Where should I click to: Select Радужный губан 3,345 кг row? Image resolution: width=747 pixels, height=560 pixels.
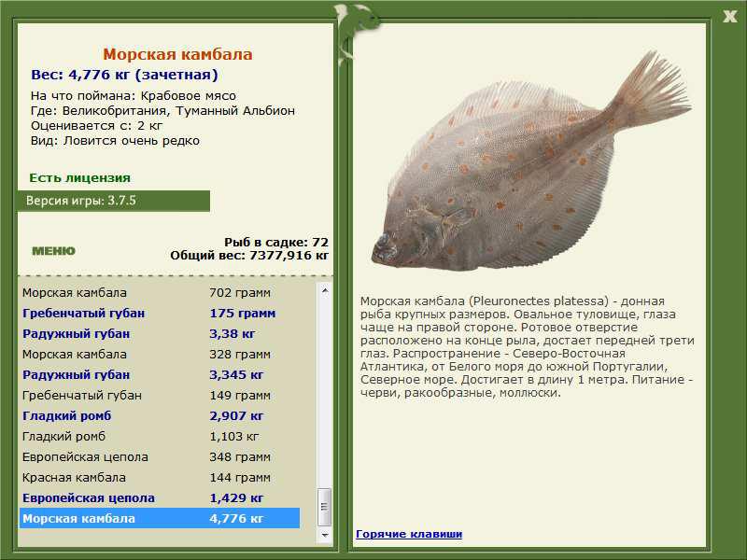click(159, 375)
